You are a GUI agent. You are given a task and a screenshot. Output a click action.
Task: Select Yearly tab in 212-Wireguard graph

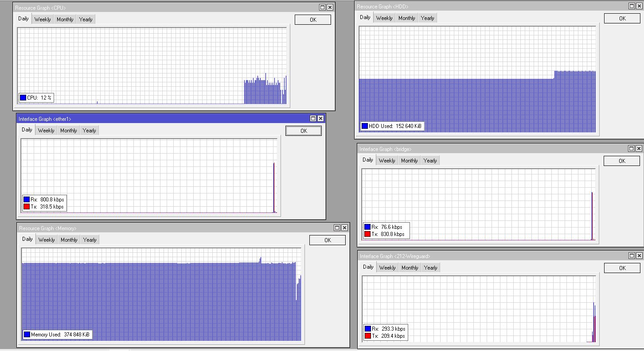(x=431, y=268)
